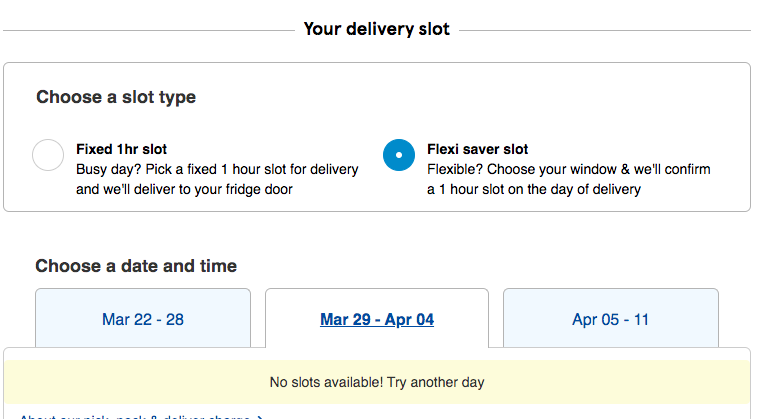
Task: Click the chevron arrow beside the charge link
Action: 260,417
